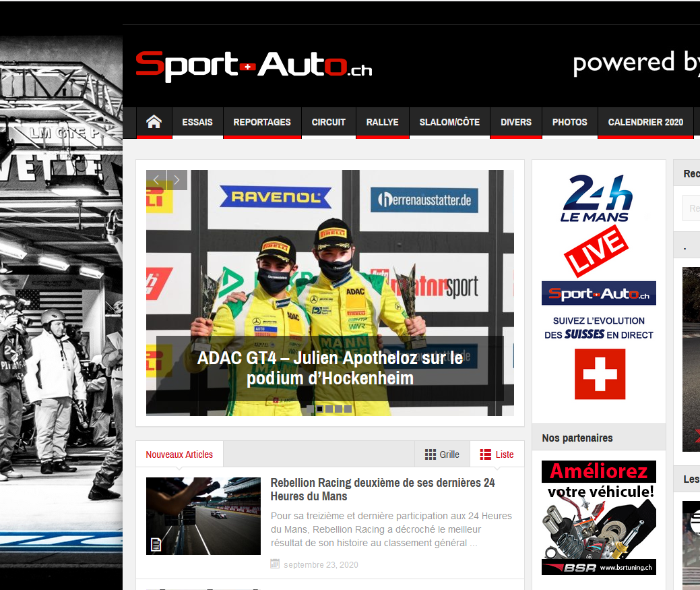Image resolution: width=700 pixels, height=590 pixels.
Task: Select the Nouveaux Articles tab
Action: coord(179,454)
